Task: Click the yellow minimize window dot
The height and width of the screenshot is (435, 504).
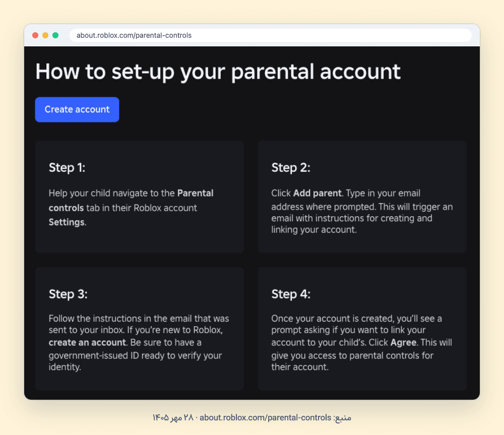Action: [45, 35]
